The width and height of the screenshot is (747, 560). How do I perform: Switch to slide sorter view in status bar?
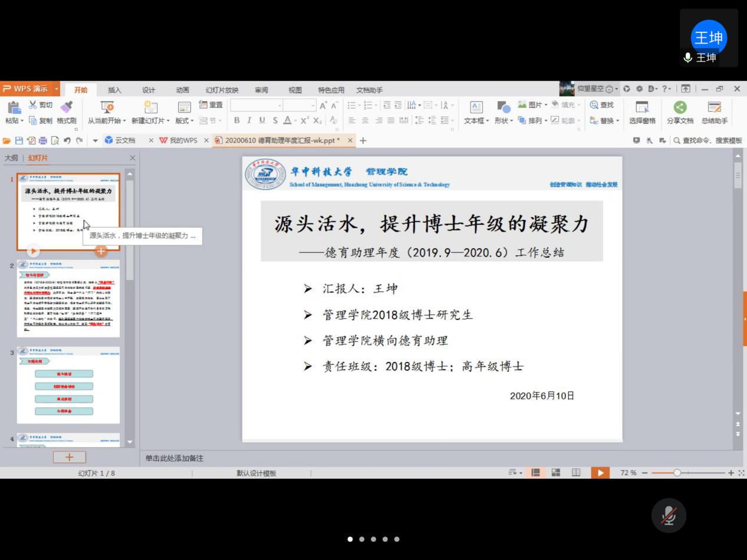[x=555, y=473]
